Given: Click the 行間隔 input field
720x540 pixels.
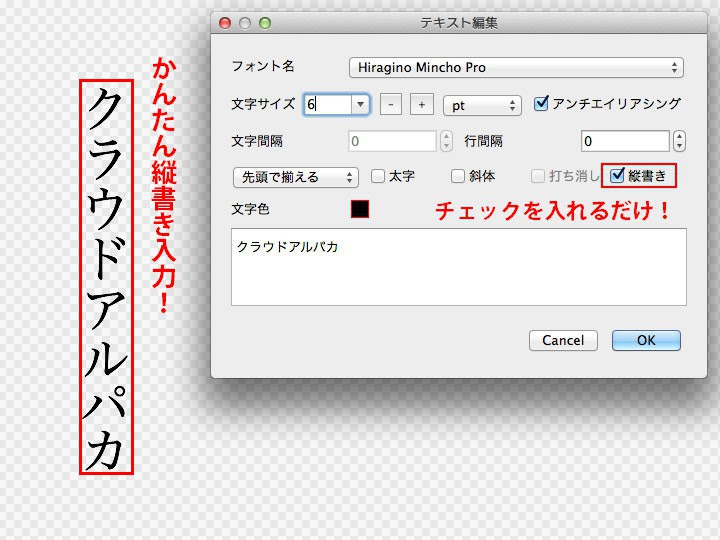Looking at the screenshot, I should tap(625, 141).
